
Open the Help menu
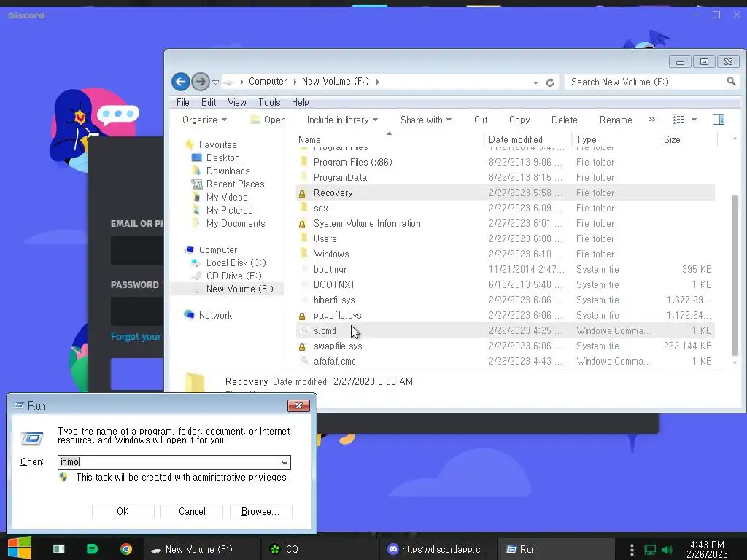point(300,102)
